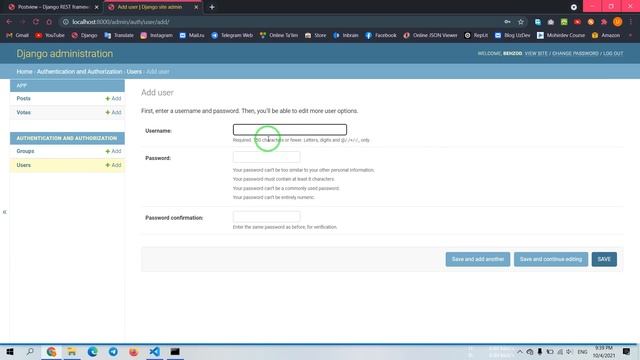Click the address bar URL
The height and width of the screenshot is (360, 640).
point(120,22)
